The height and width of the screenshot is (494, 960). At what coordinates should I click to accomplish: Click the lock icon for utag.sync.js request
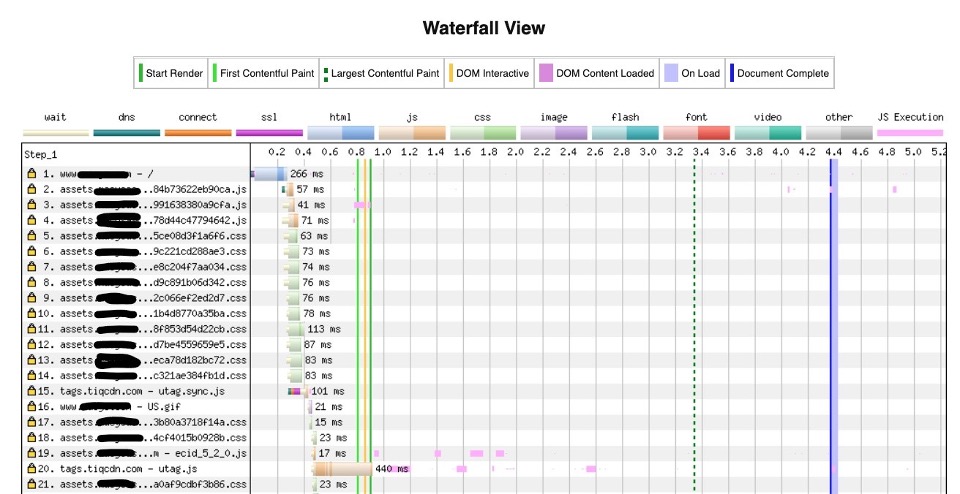click(x=32, y=391)
